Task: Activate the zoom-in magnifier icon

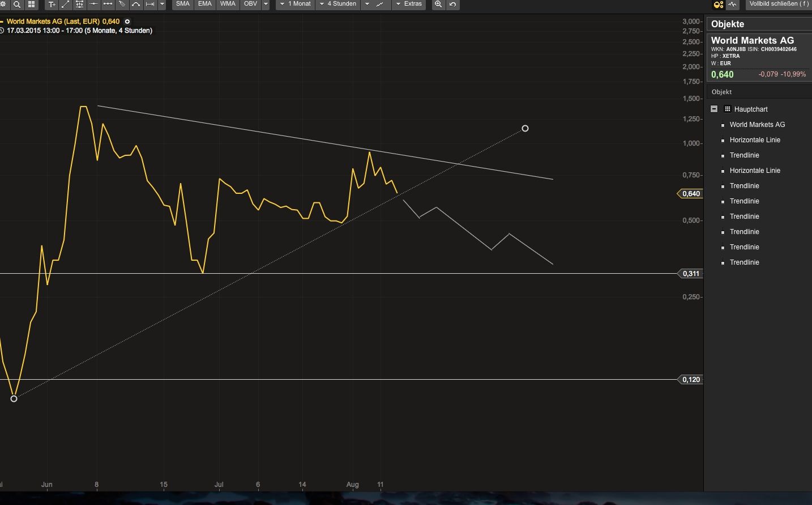Action: pos(438,5)
